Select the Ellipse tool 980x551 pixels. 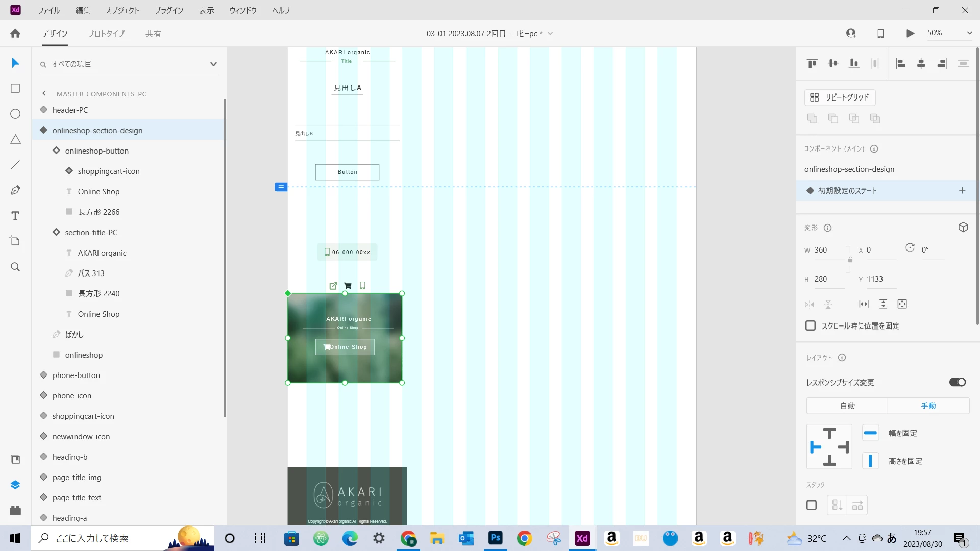(15, 114)
